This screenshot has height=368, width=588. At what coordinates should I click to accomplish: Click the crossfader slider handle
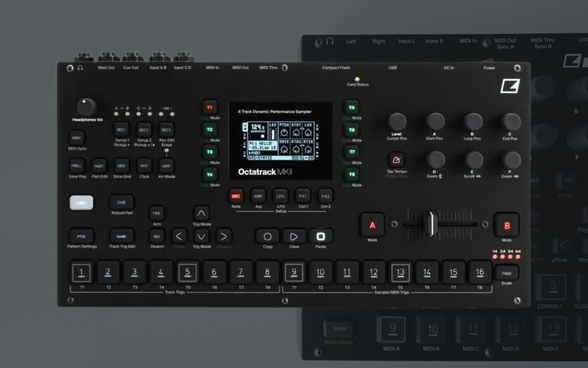coord(431,224)
